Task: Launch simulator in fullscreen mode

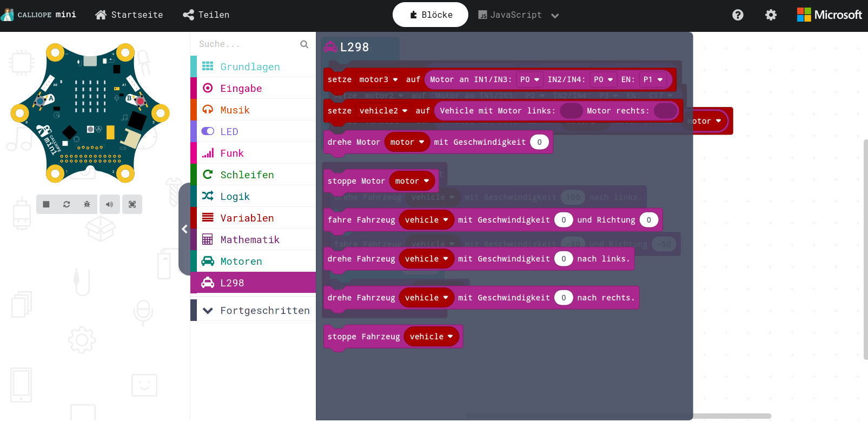Action: [x=132, y=204]
